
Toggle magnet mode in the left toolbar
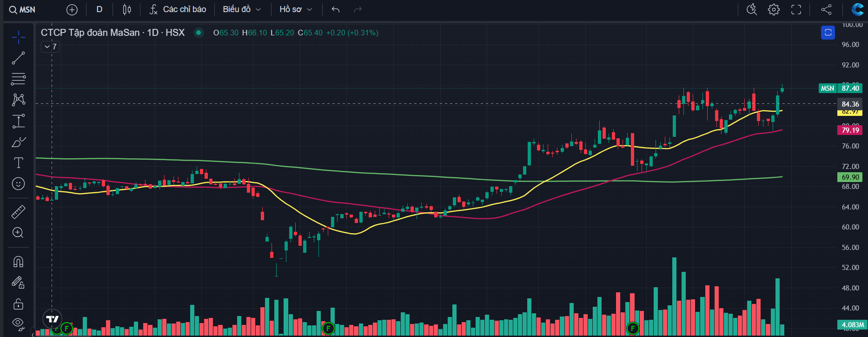click(x=19, y=262)
